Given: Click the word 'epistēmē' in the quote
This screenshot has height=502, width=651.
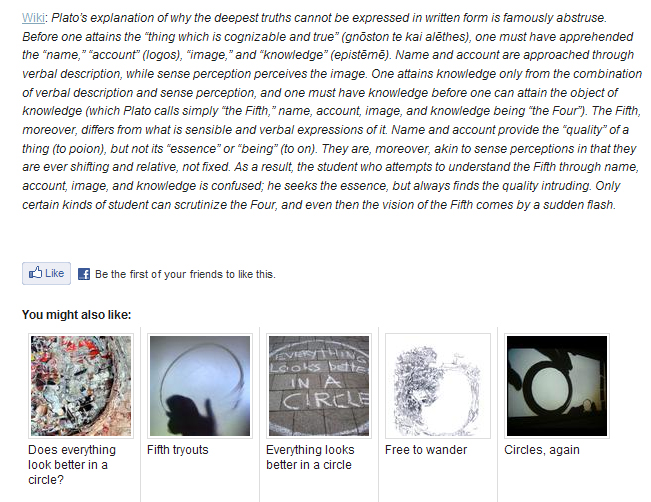Looking at the screenshot, I should (x=359, y=55).
